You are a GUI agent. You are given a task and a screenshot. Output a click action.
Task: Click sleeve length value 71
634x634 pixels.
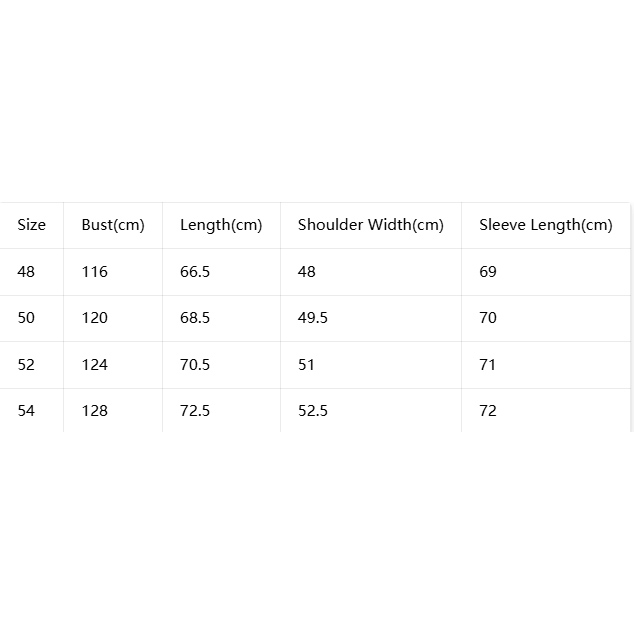(488, 365)
